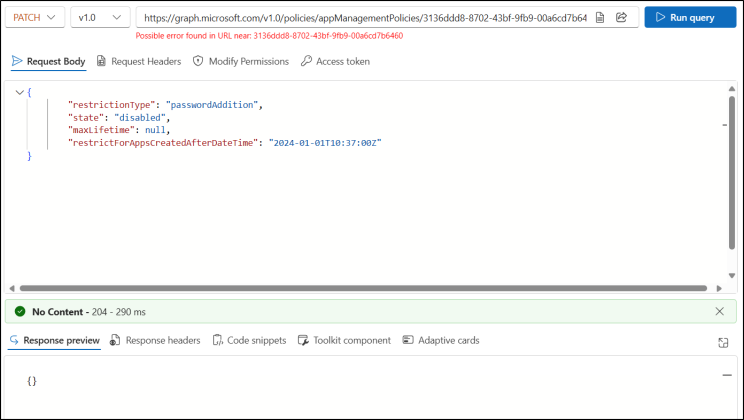
Task: Click the horizontal scrollbar left arrow
Action: pos(12,288)
